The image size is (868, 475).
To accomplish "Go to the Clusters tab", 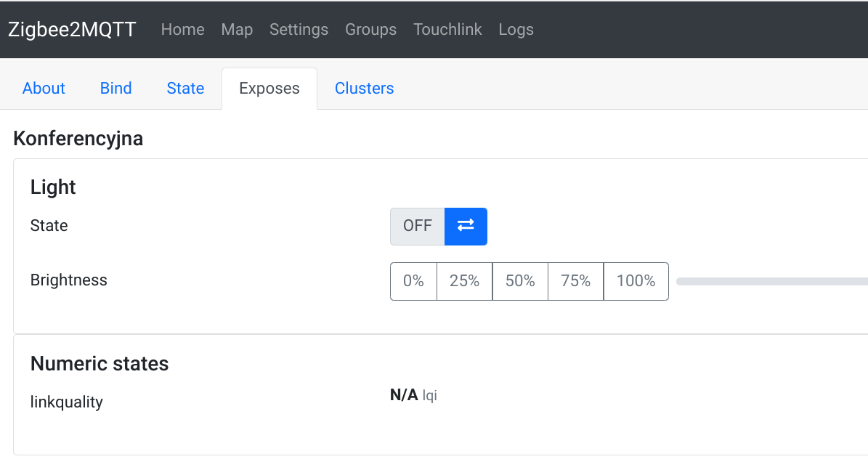I will (364, 89).
